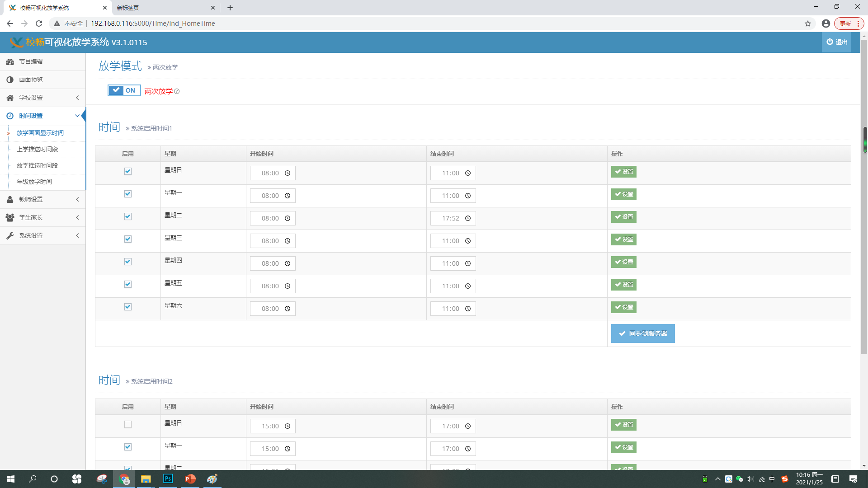This screenshot has height=488, width=868.
Task: Reload the page using the browser refresh icon
Action: 39,23
